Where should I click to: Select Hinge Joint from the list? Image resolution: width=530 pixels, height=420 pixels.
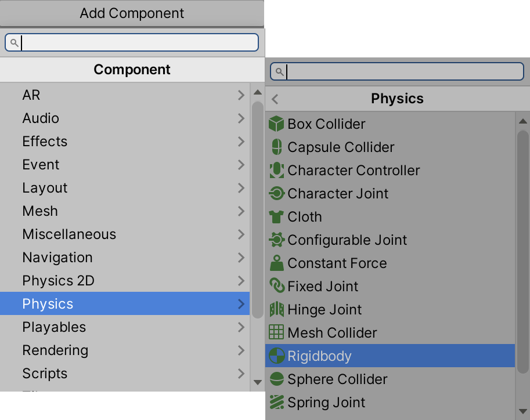point(325,310)
